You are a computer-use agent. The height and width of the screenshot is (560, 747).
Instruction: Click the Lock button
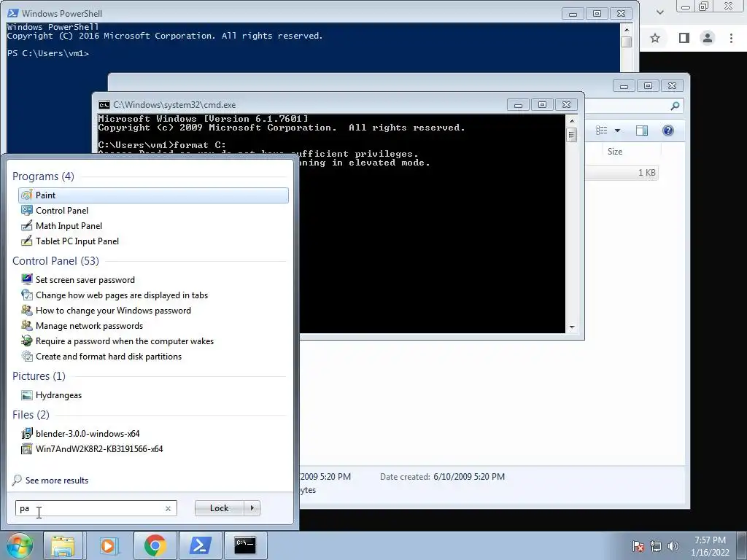point(219,508)
